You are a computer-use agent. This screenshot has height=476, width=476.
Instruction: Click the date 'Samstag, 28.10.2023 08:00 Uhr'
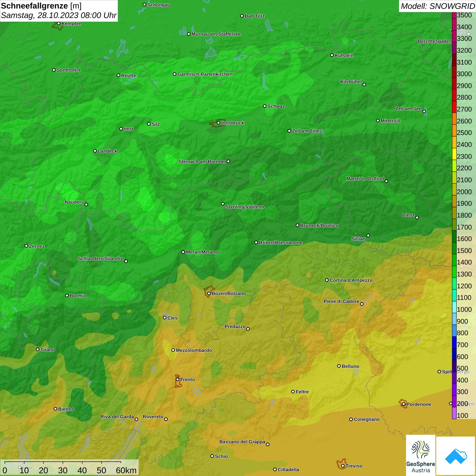pyautogui.click(x=58, y=15)
